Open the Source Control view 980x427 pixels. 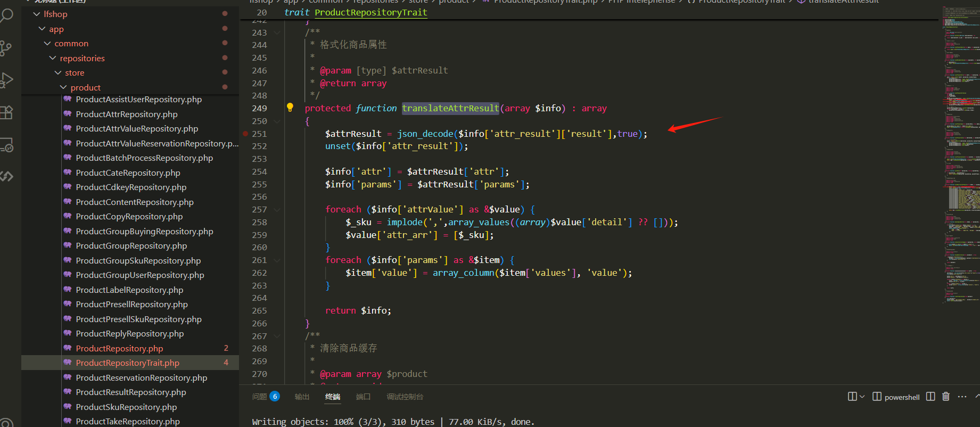6,48
